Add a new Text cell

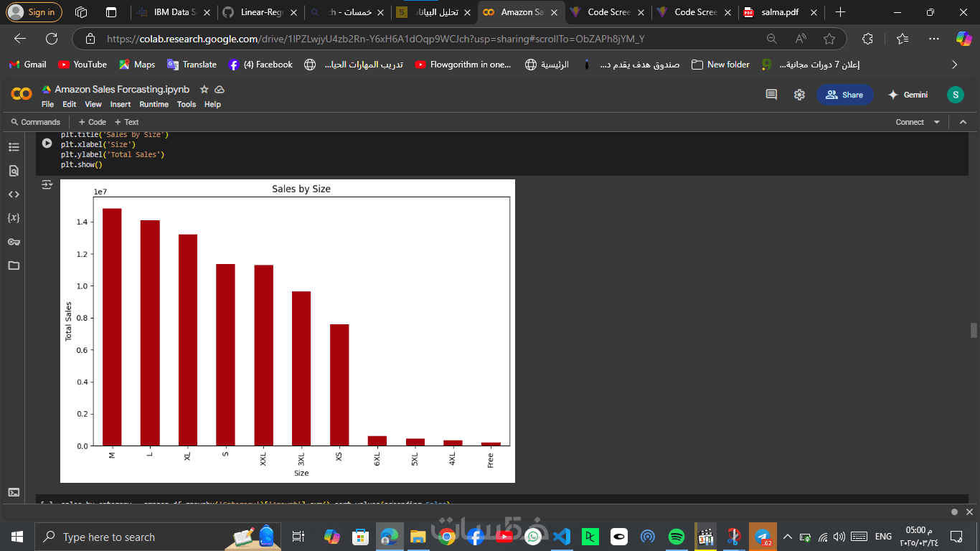pyautogui.click(x=126, y=122)
